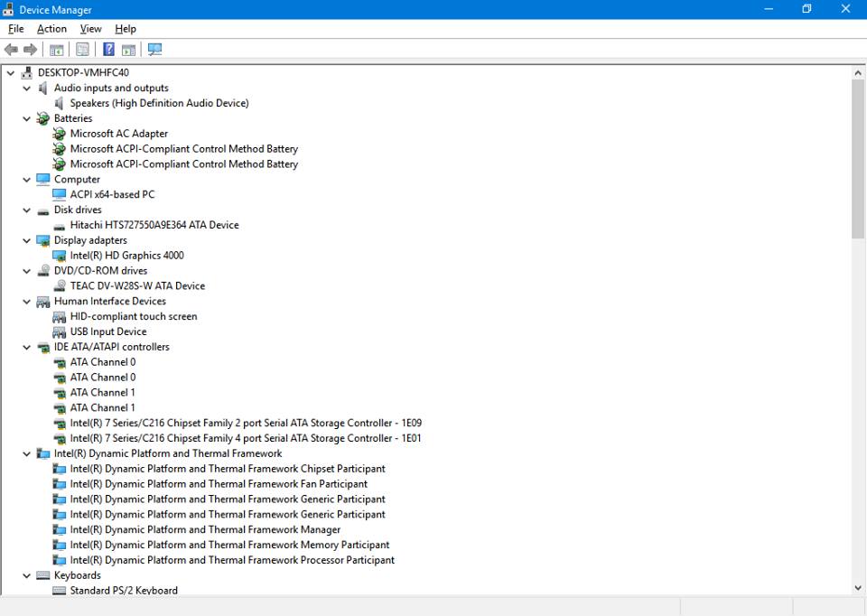Select Thermal Framework Chipset Participant
867x616 pixels.
click(228, 469)
